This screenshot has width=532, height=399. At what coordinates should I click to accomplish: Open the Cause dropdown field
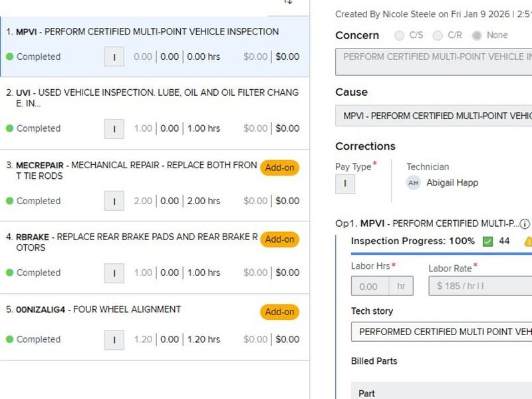pyautogui.click(x=434, y=116)
